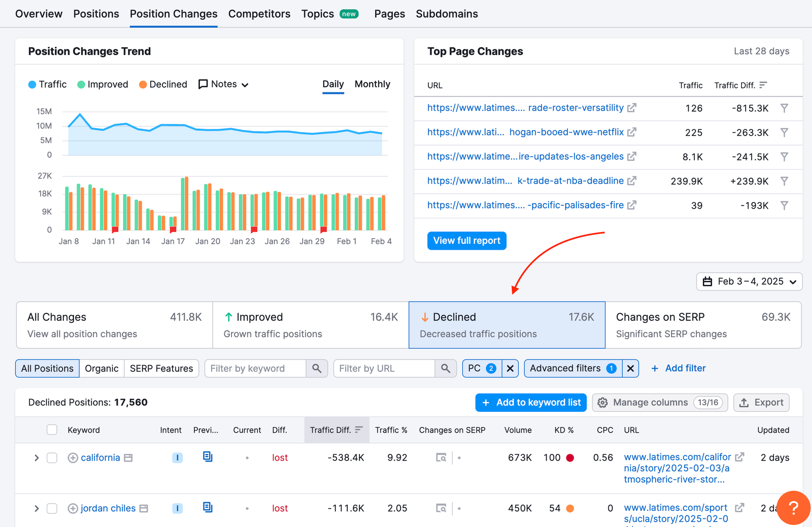Select the Monthly chart view
The image size is (812, 527).
[x=372, y=84]
